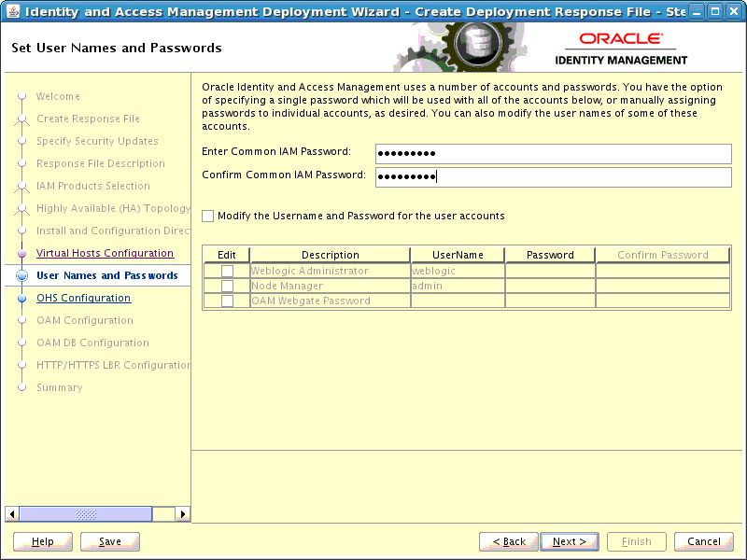
Task: Click the Edit column header
Action: 227,255
